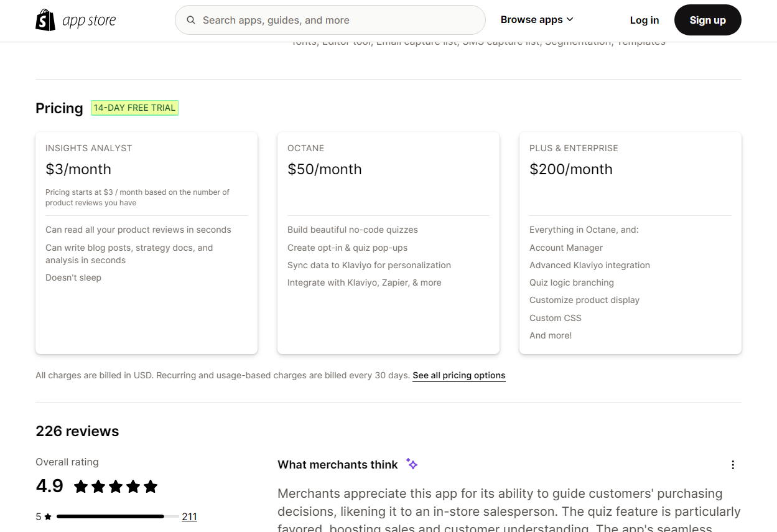
Task: Click 'Advanced Klaviyo integration' text
Action: pyautogui.click(x=590, y=265)
